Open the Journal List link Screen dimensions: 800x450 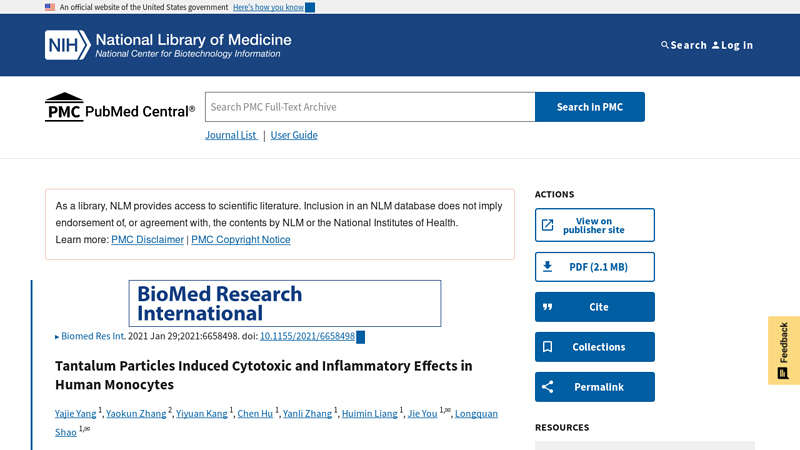231,135
